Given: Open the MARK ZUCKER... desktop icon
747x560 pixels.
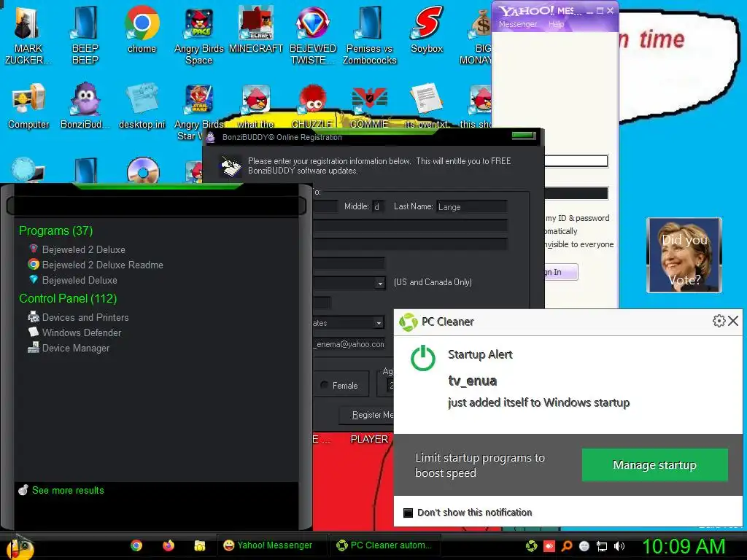Looking at the screenshot, I should (28, 34).
